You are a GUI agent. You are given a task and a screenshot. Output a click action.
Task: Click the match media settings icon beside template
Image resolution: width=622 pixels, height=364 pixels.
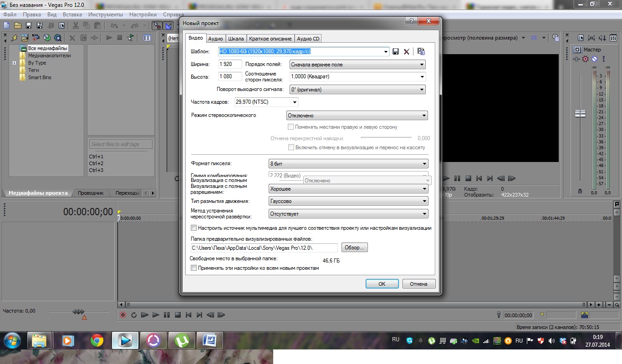pyautogui.click(x=421, y=51)
